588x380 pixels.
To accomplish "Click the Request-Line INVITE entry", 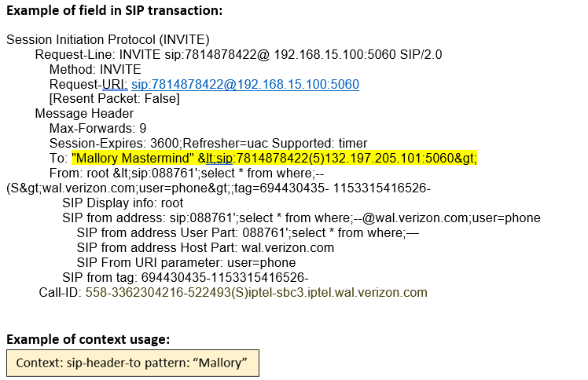I will (x=238, y=54).
